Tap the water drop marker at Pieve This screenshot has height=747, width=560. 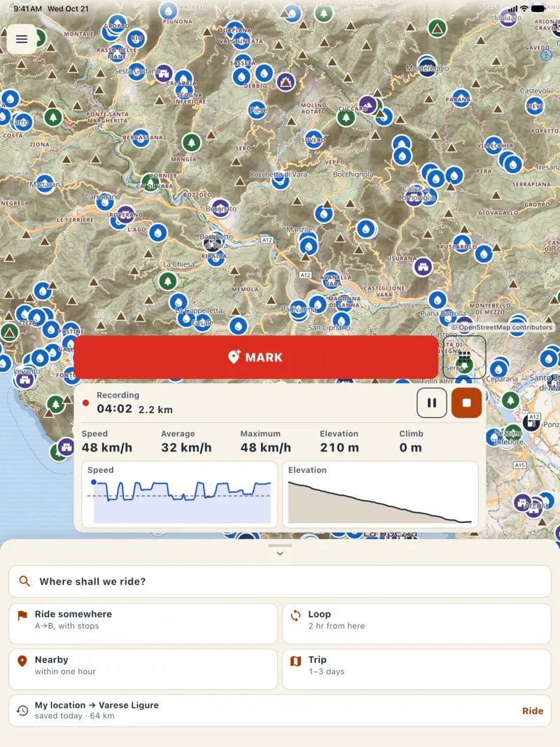coord(257,111)
